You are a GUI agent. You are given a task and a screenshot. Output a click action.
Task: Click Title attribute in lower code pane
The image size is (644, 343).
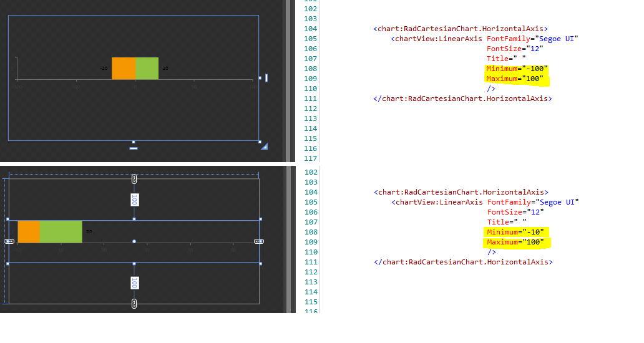point(507,222)
